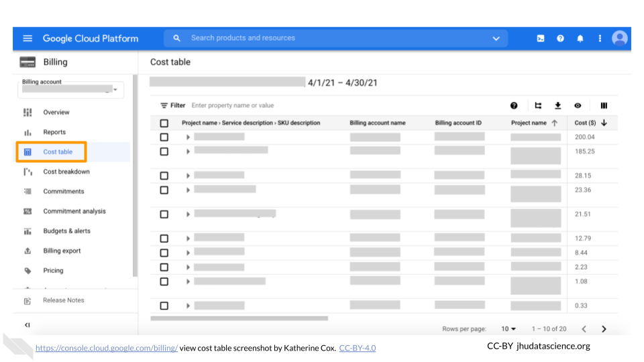Open the hamburger navigation menu
The image size is (644, 362).
click(28, 38)
